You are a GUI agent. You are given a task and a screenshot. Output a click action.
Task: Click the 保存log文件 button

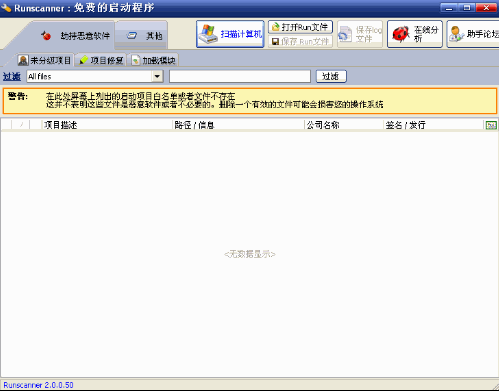point(360,34)
